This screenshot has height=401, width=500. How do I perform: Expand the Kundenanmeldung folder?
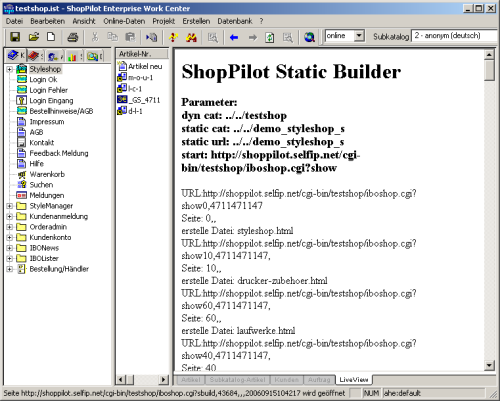[x=10, y=216]
